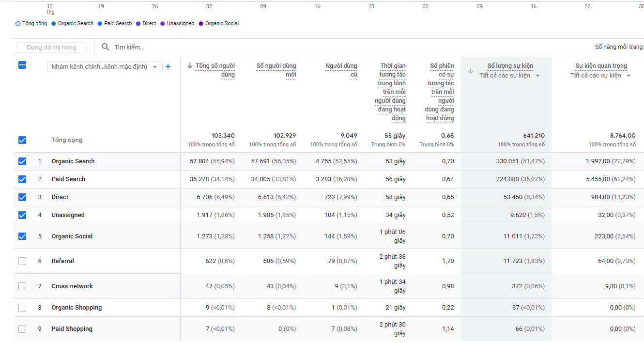Deselect all rows with header minus checkbox
Image resolution: width=644 pixels, height=343 pixels.
coord(22,65)
